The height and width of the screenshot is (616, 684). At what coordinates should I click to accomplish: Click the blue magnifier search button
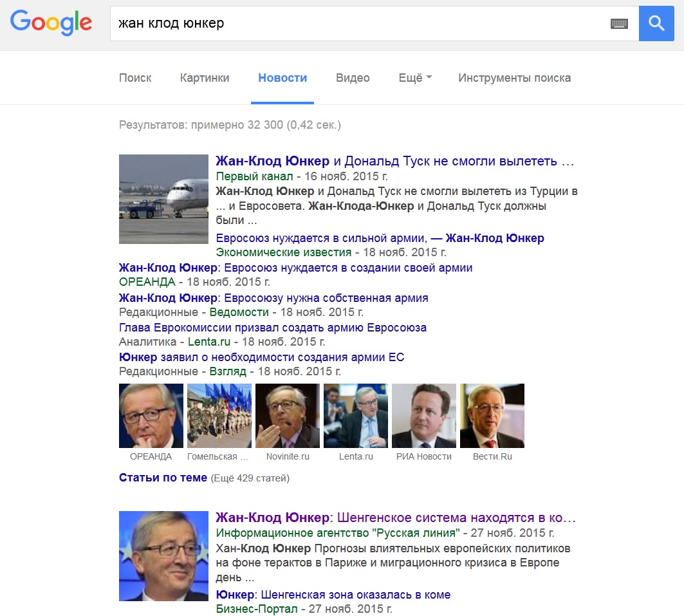tap(656, 23)
